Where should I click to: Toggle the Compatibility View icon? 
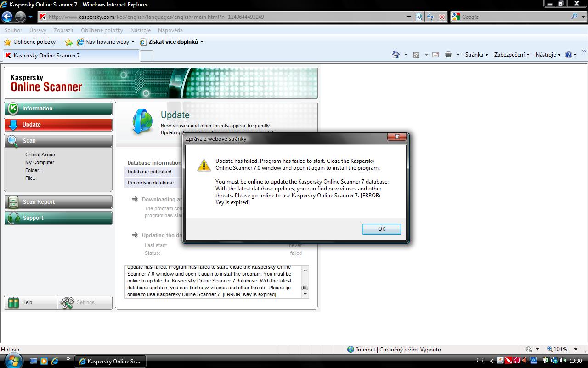coord(419,17)
